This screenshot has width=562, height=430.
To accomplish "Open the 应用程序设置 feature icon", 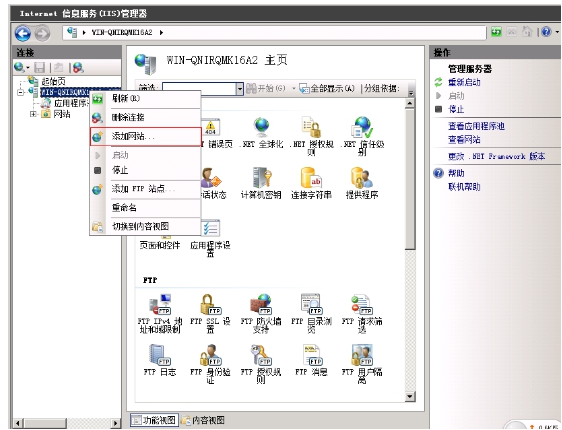I will click(x=210, y=238).
